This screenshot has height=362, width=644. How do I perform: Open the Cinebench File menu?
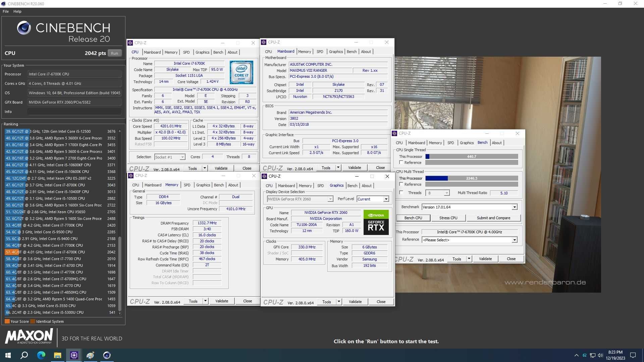tap(6, 11)
